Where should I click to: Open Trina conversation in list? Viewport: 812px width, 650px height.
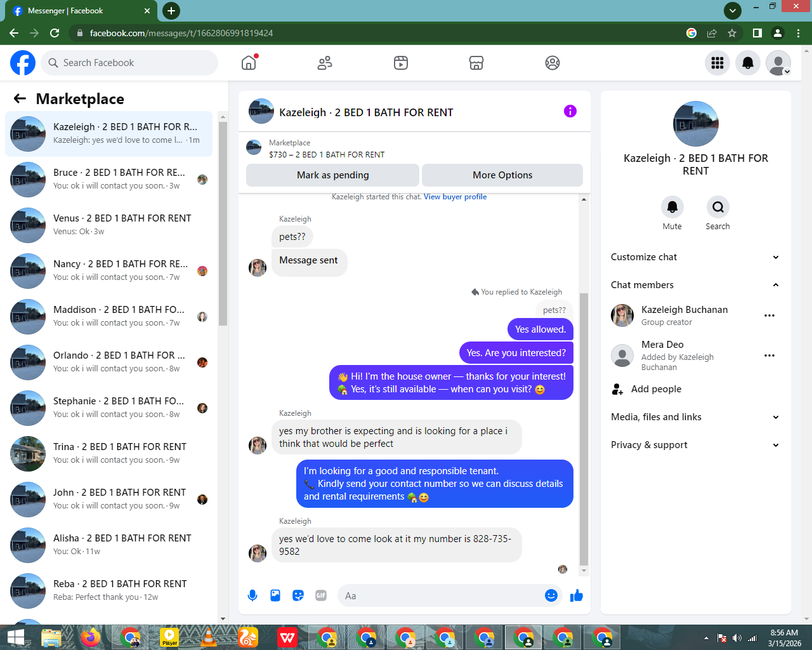pyautogui.click(x=108, y=453)
